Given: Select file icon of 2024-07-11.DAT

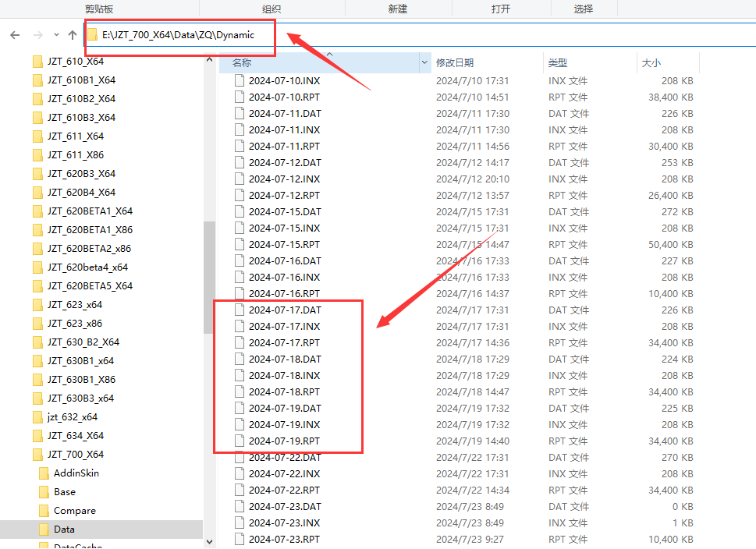Looking at the screenshot, I should 240,113.
